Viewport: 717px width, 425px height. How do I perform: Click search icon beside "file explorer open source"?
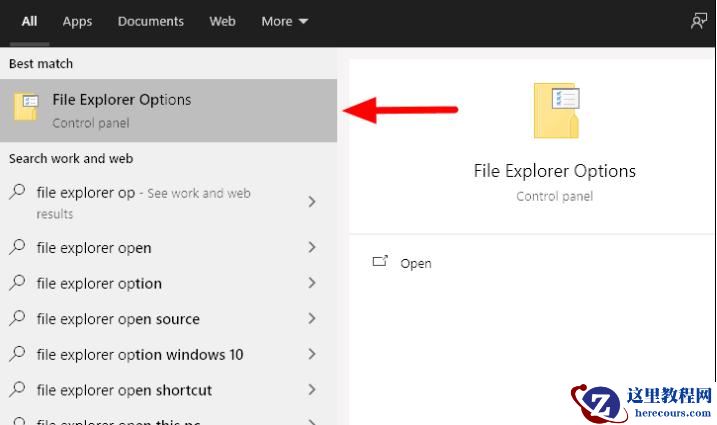tap(17, 318)
